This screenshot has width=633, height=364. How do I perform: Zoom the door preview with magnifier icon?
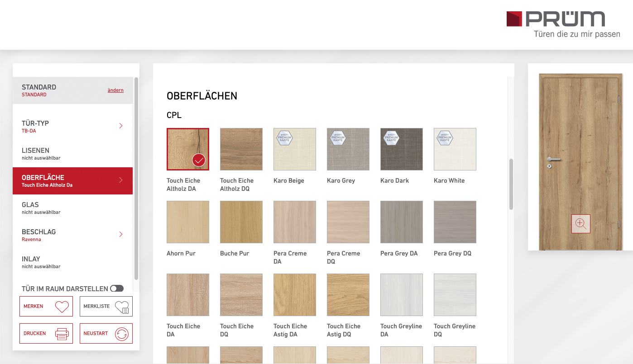(x=581, y=223)
